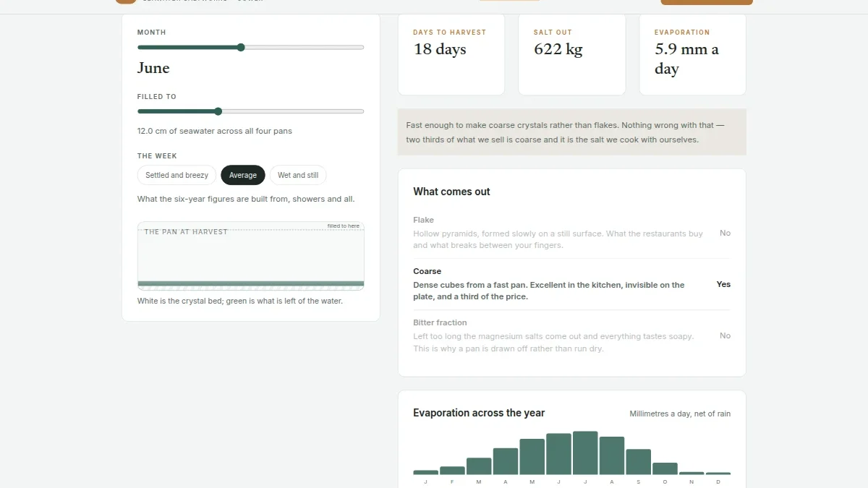The image size is (868, 488).
Task: Click the 'Flake' row heading
Action: (423, 220)
